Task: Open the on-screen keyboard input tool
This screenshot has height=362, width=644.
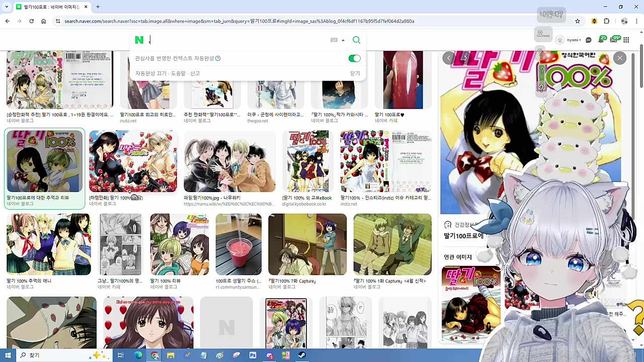Action: coord(334,40)
